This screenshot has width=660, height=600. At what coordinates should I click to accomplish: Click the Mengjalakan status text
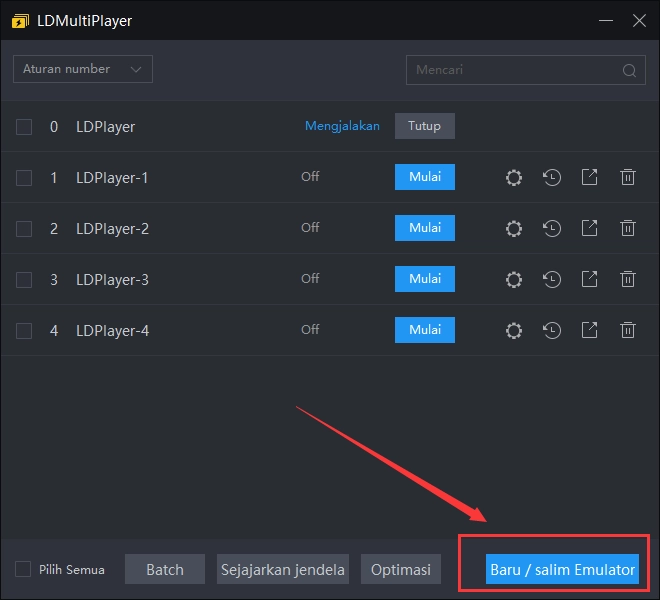click(342, 126)
